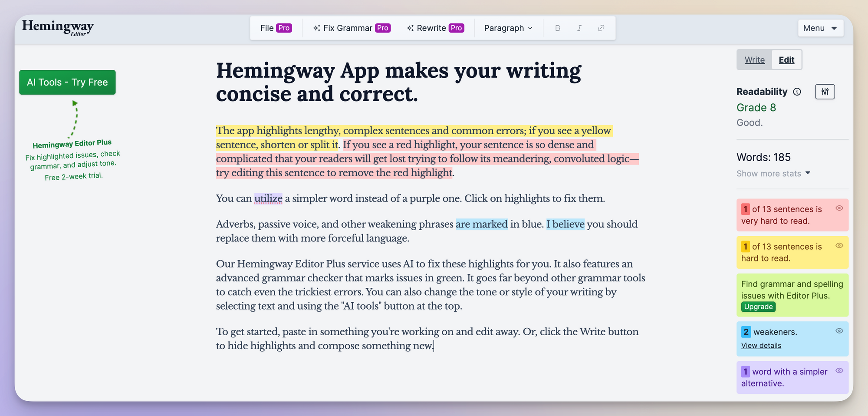Screen dimensions: 868x416
Task: Open View details link for weakeners
Action: tap(761, 346)
